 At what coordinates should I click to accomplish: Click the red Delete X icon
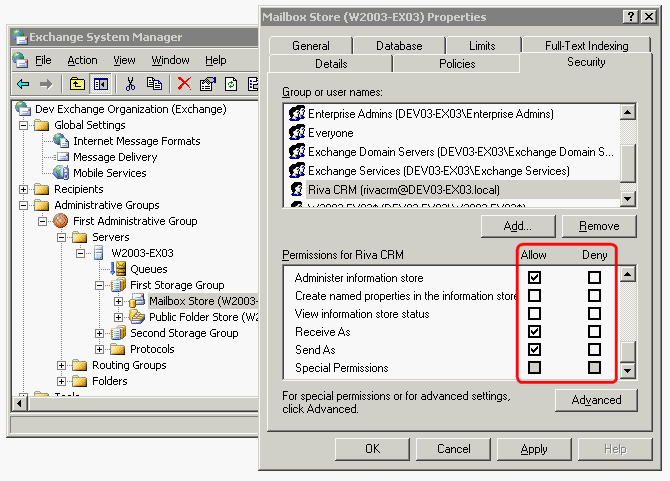point(184,84)
